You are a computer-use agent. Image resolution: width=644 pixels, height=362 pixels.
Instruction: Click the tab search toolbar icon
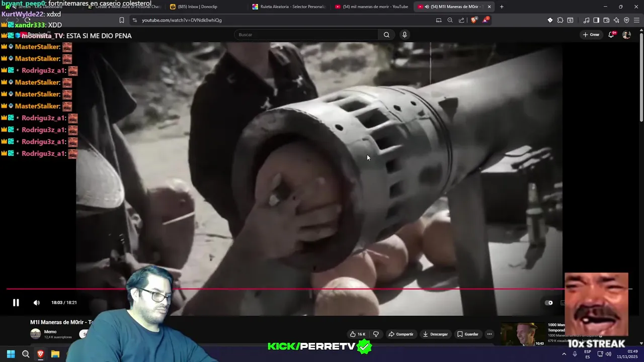(x=570, y=20)
